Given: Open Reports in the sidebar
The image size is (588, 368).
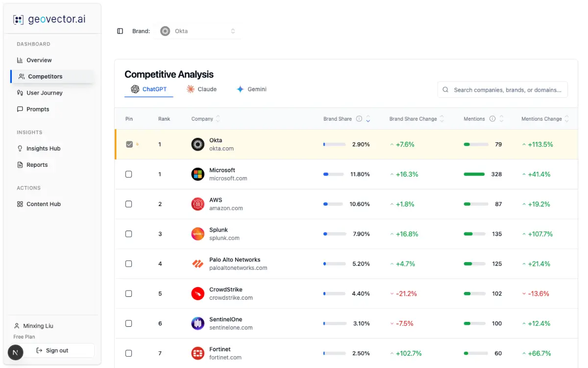Looking at the screenshot, I should (x=52, y=165).
